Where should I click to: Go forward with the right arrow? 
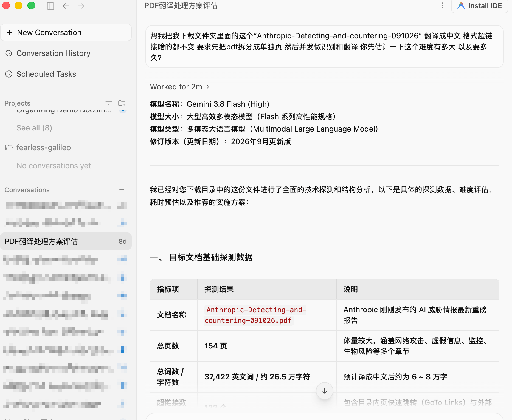(81, 6)
